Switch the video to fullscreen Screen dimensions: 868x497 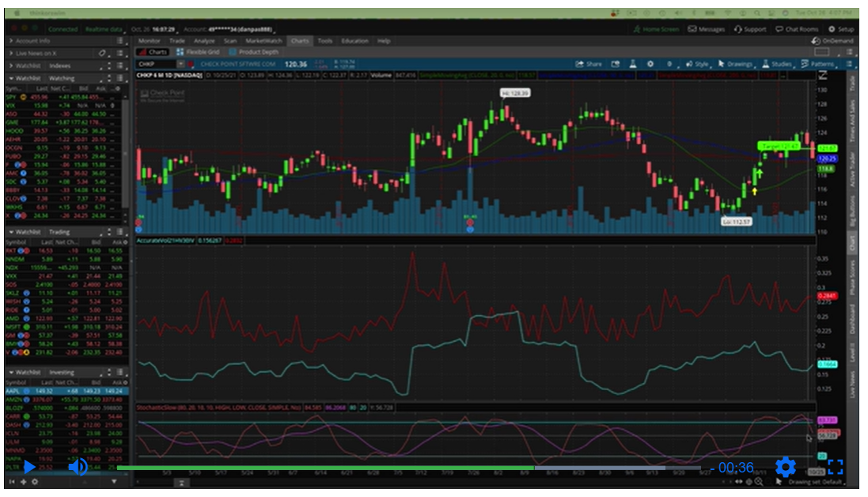click(x=836, y=468)
